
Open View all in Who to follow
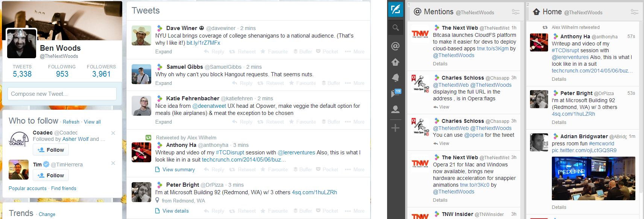pos(92,122)
